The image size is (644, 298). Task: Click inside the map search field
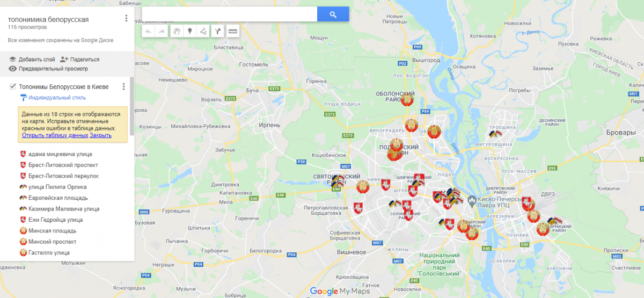point(229,14)
